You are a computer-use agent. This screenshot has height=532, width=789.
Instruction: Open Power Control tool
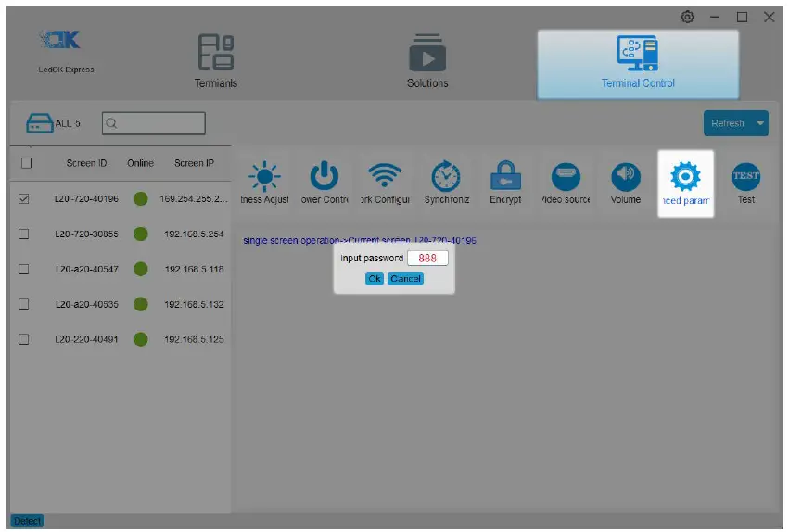point(325,183)
